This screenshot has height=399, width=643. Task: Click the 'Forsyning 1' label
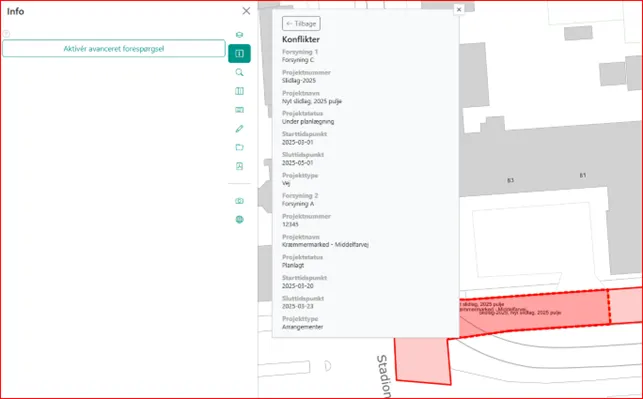pyautogui.click(x=300, y=52)
